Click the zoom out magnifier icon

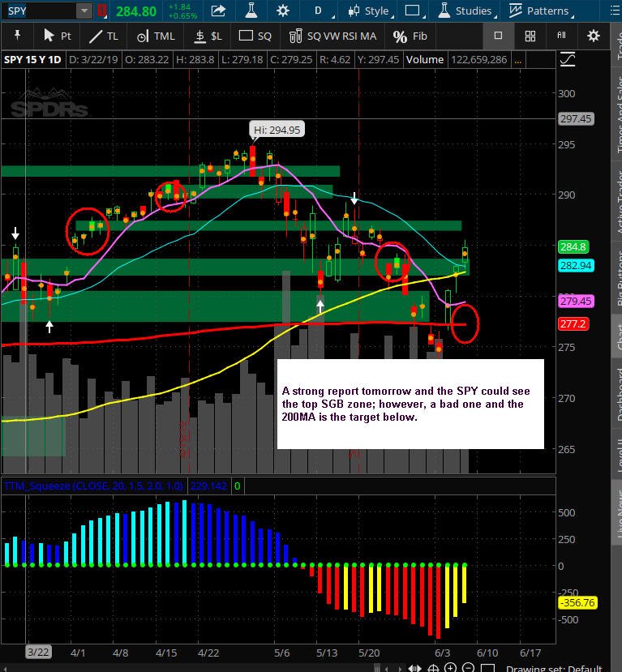[468, 667]
